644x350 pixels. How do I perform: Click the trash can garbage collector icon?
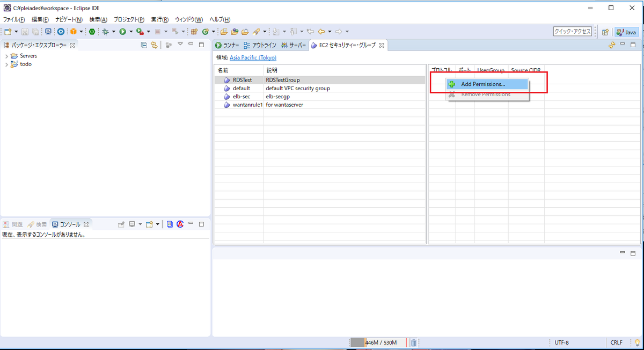coord(414,342)
